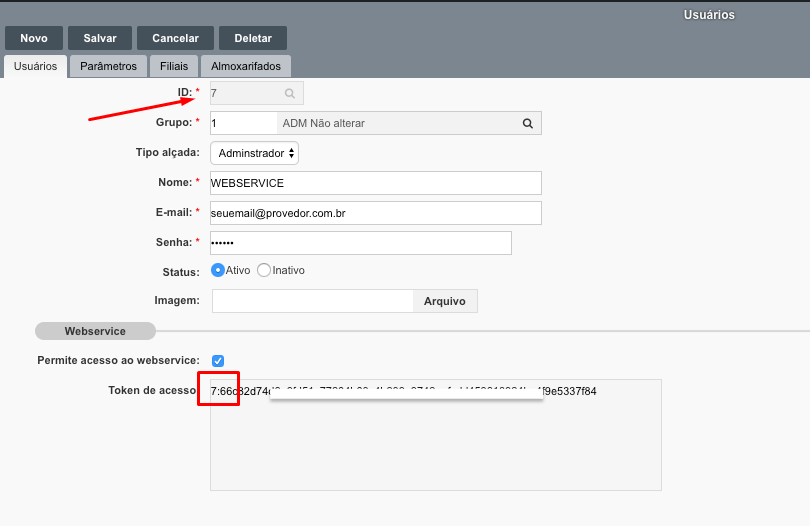Click the Novo button
Screen dimensions: 810x526
(x=34, y=38)
